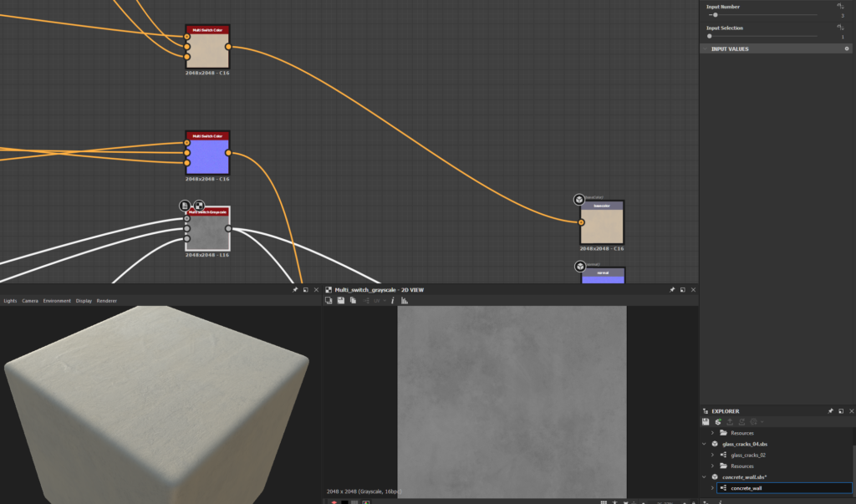Select the basecolor output node
The height and width of the screenshot is (504, 856).
click(x=602, y=222)
